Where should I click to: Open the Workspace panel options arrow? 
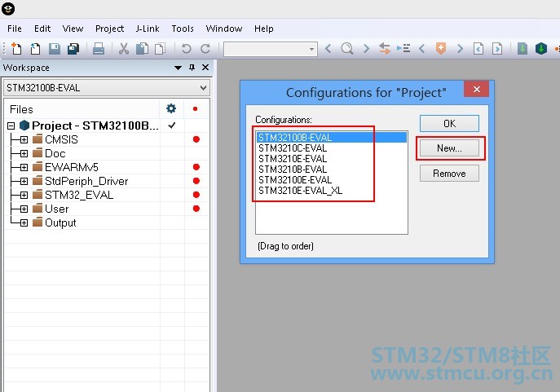(x=178, y=68)
